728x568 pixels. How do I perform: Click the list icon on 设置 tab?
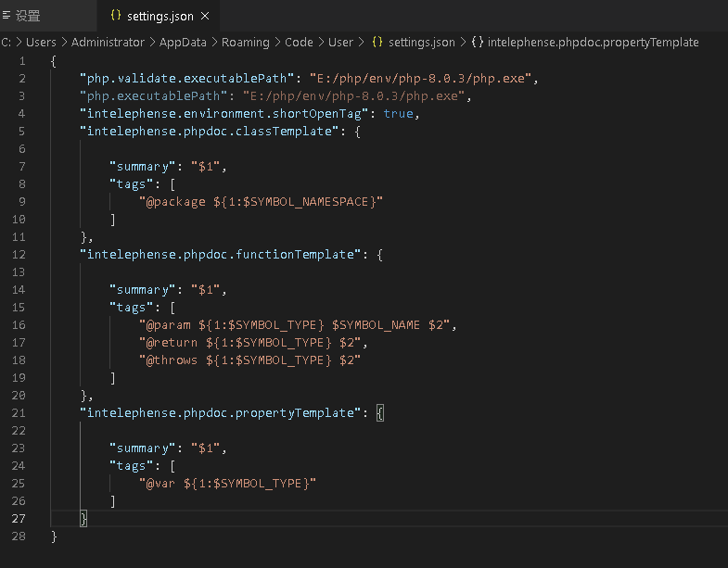6,16
